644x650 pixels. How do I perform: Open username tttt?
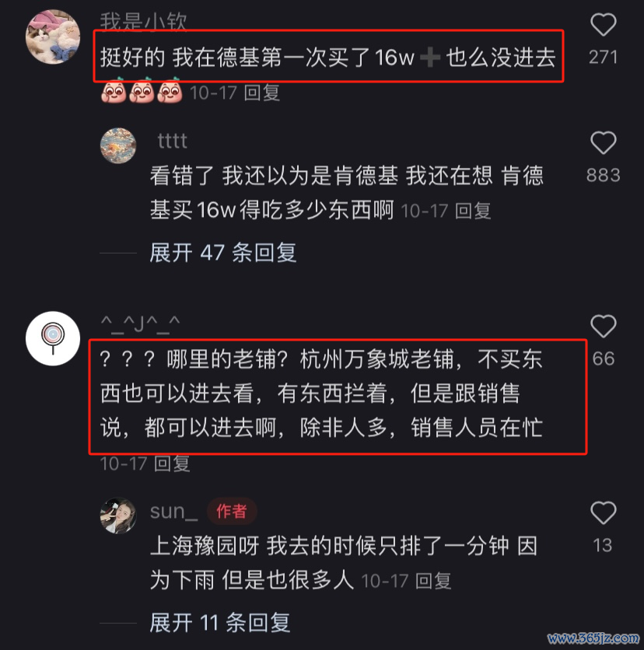173,141
